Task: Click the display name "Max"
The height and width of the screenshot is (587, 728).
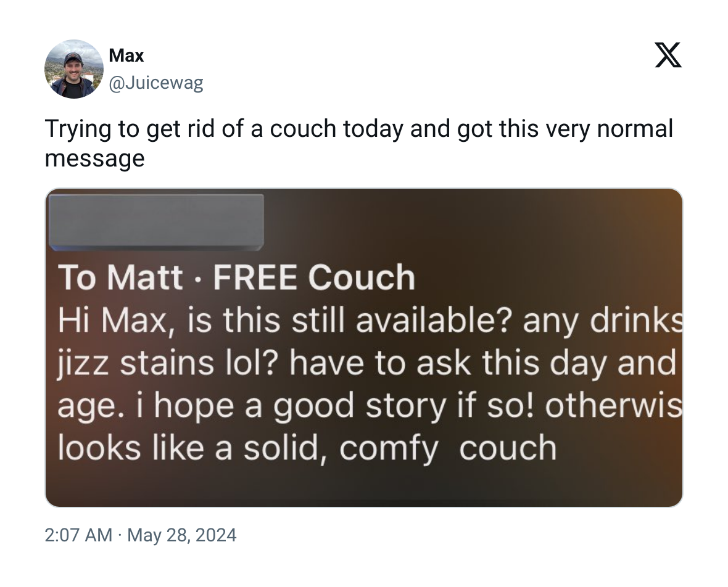Action: pyautogui.click(x=126, y=55)
